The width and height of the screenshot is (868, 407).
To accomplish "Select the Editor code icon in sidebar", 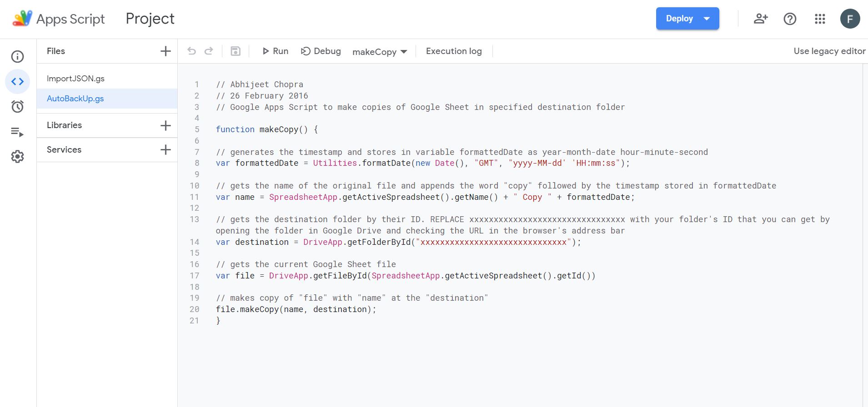I will click(17, 82).
